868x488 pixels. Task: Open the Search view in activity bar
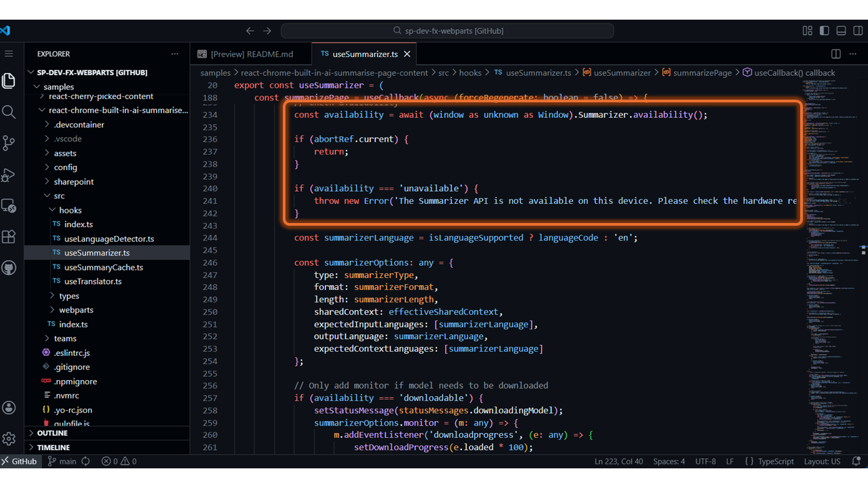(x=9, y=112)
